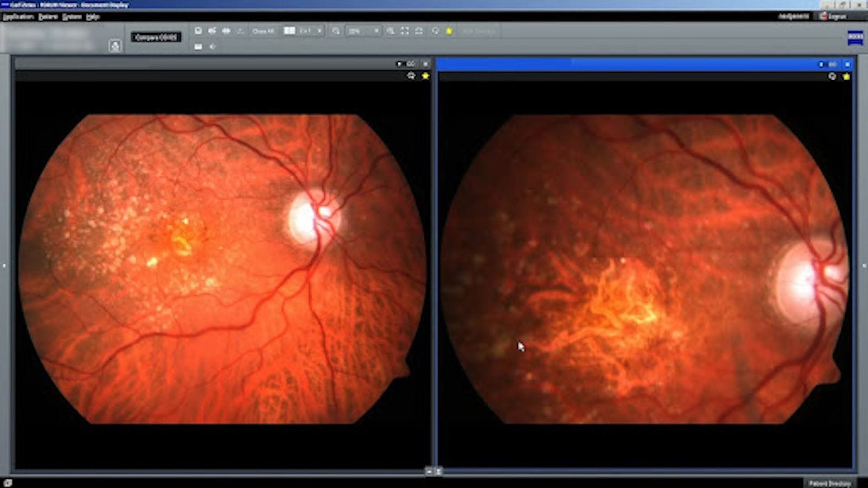
Task: Click the yellow star favorite toolbar icon
Action: click(449, 31)
